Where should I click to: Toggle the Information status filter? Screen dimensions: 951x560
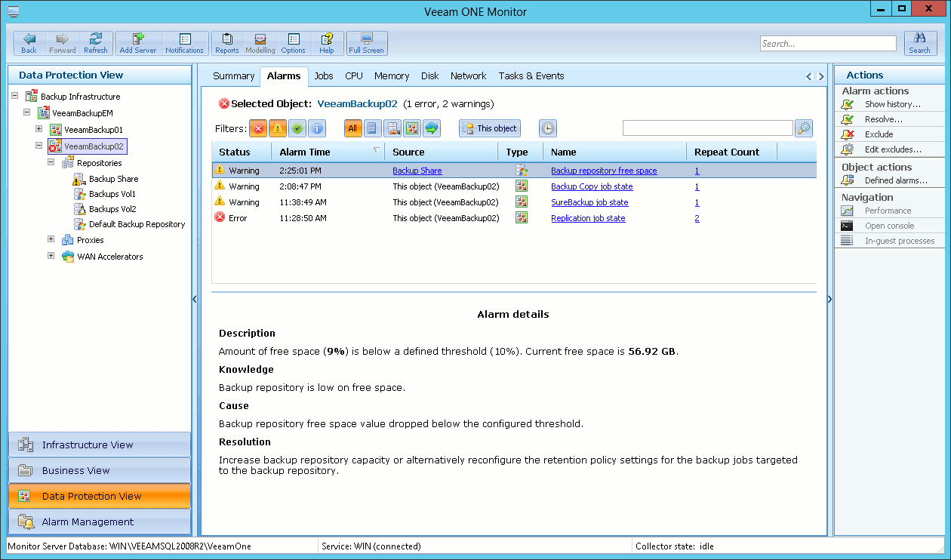317,128
